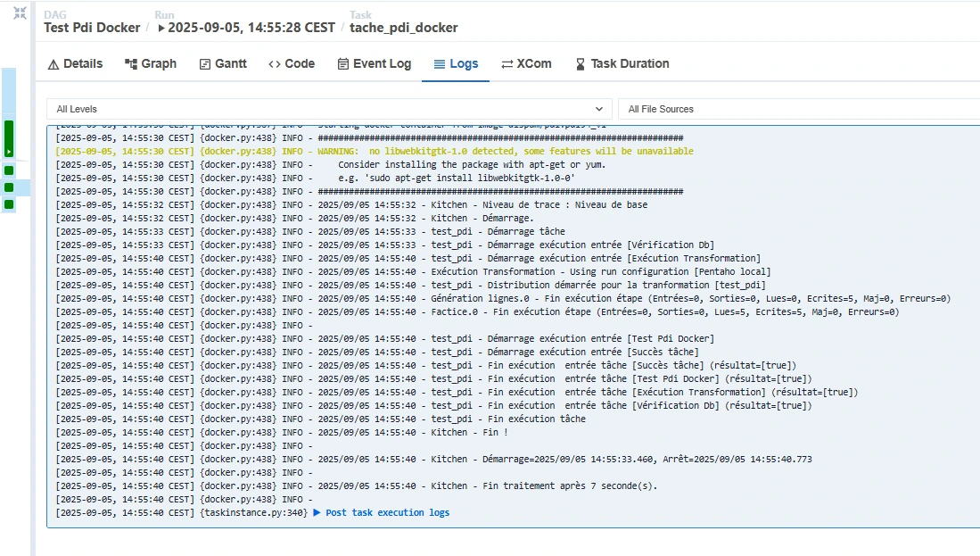Viewport: 980px width, 556px height.
Task: Click the 'Génération lignes.0' step log line
Action: [x=503, y=298]
